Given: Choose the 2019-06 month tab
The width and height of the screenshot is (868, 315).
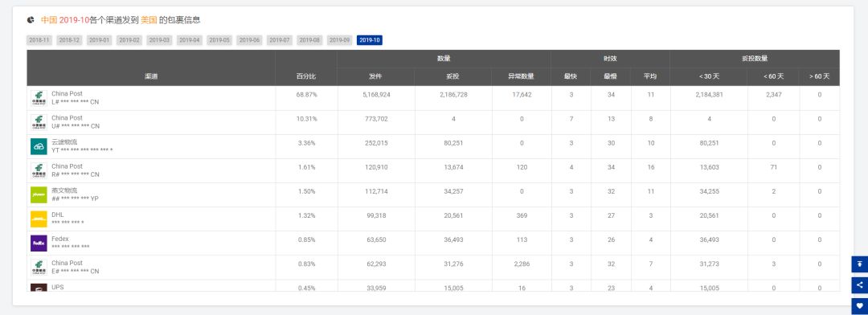Looking at the screenshot, I should coord(250,40).
